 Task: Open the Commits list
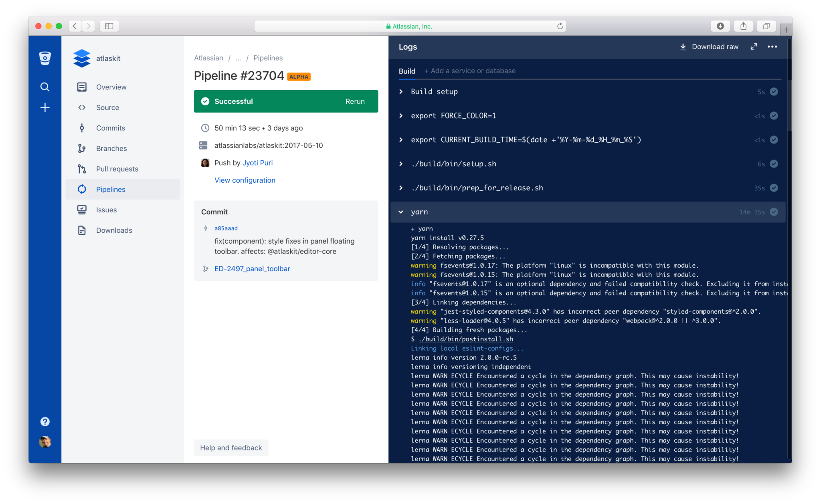tap(123, 128)
